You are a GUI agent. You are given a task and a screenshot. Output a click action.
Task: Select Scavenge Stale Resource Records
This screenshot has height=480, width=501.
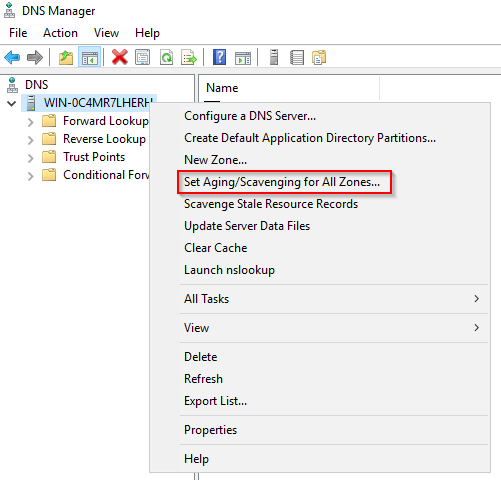click(271, 204)
